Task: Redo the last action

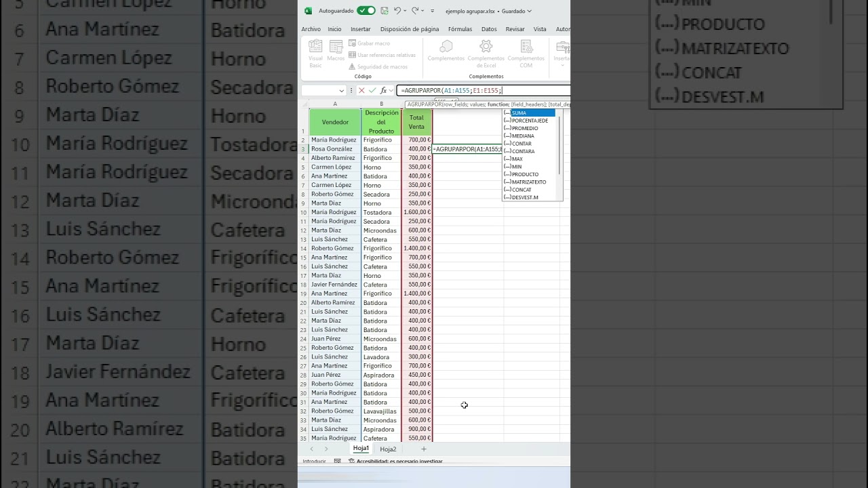Action: [x=415, y=11]
